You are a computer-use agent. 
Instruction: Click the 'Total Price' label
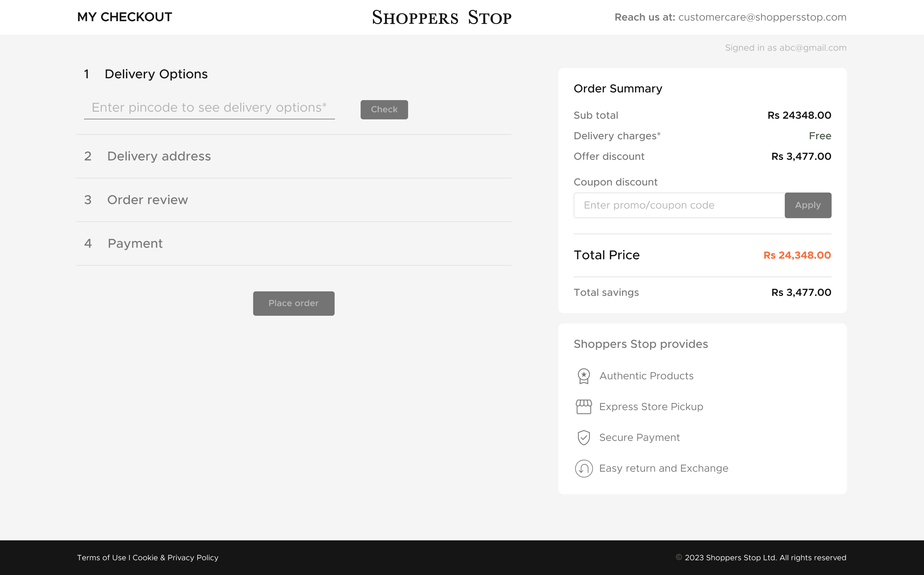point(606,255)
